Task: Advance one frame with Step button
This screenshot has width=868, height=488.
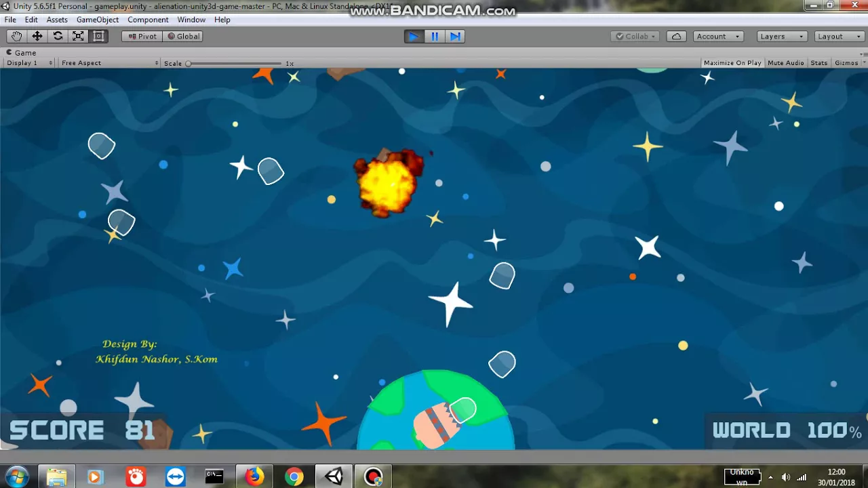Action: pos(455,37)
